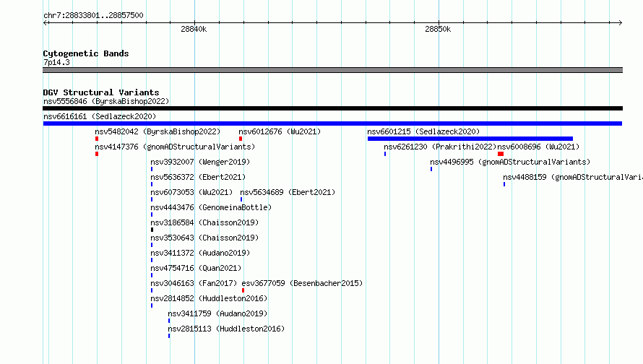643x364 pixels.
Task: Select the black nsv5556846 variant bar
Action: pos(332,108)
